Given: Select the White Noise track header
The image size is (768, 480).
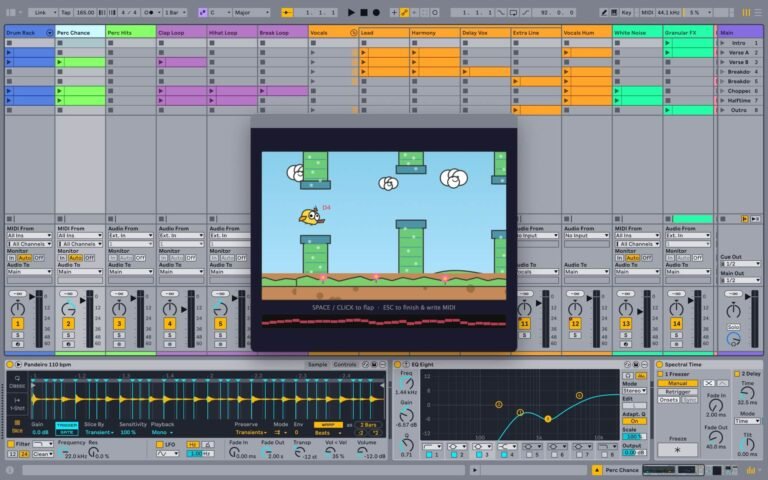Looking at the screenshot, I should tap(637, 32).
